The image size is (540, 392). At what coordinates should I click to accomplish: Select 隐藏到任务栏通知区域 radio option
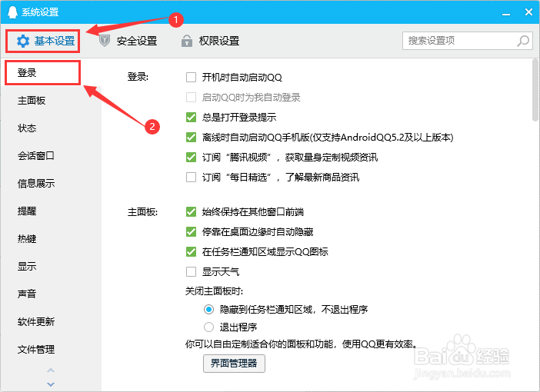(x=208, y=310)
